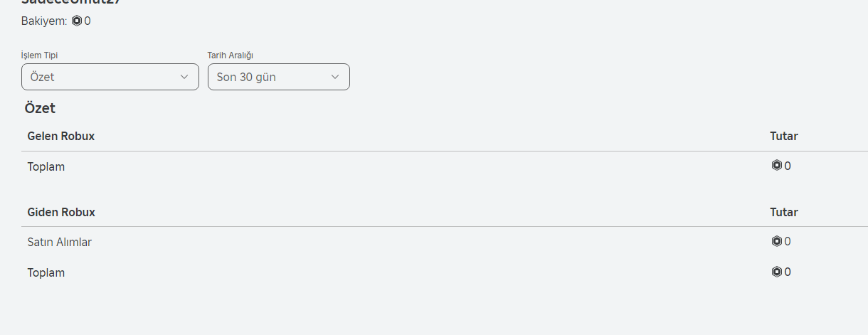
Task: Select the Gelen Robux column header
Action: point(61,136)
